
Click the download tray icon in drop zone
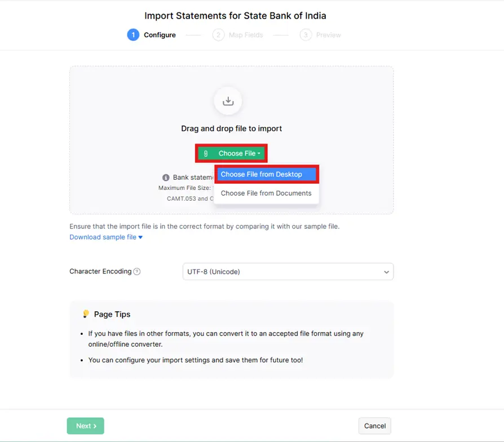coord(228,101)
